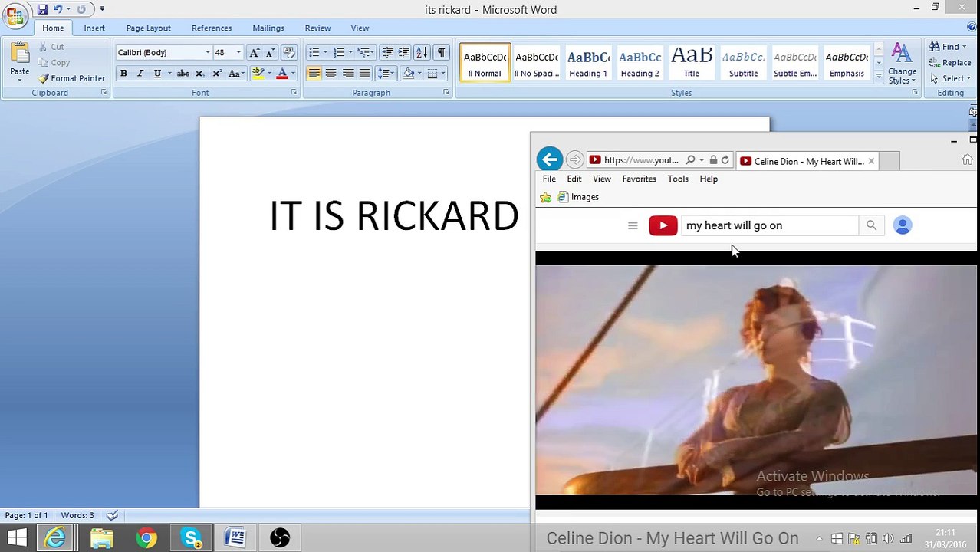Screen dimensions: 980x552
Task: Apply text highlight color
Action: click(258, 74)
